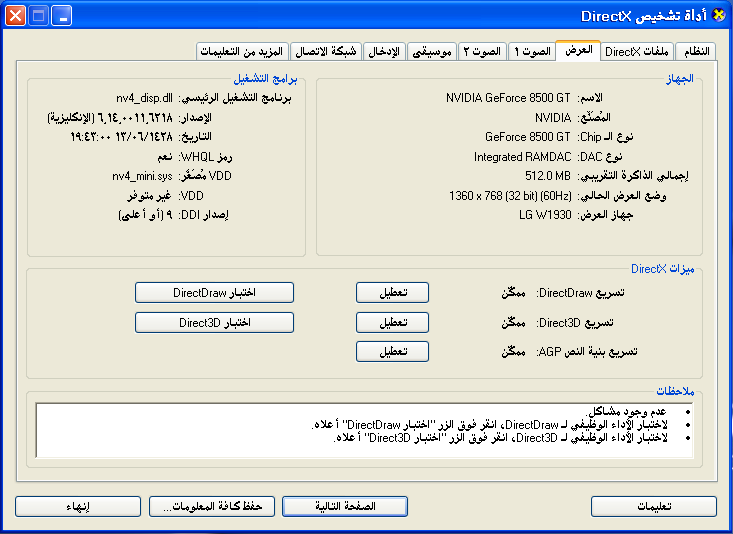733x534 pixels.
Task: Minimize the DirectX diagnostic window
Action: tap(62, 15)
